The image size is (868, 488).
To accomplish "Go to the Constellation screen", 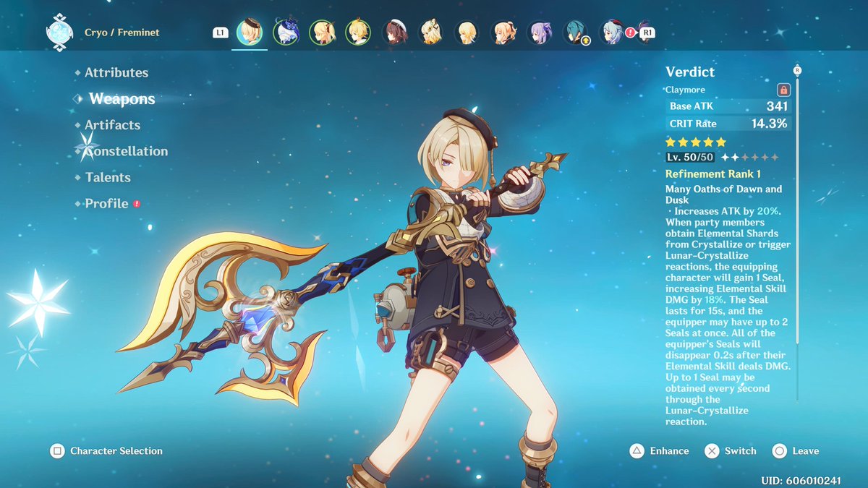I will [x=126, y=151].
